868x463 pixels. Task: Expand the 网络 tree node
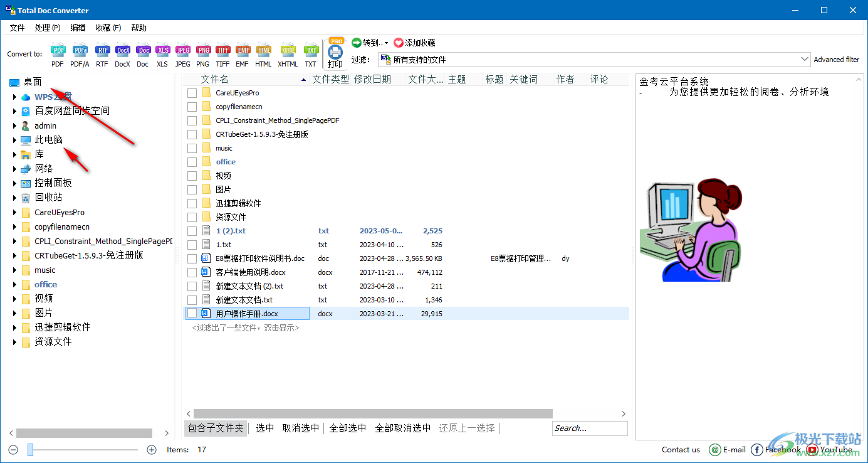pos(14,169)
